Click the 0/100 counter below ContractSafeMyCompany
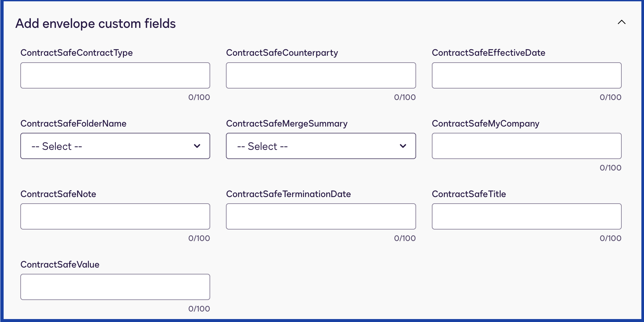The image size is (644, 322). (x=610, y=168)
